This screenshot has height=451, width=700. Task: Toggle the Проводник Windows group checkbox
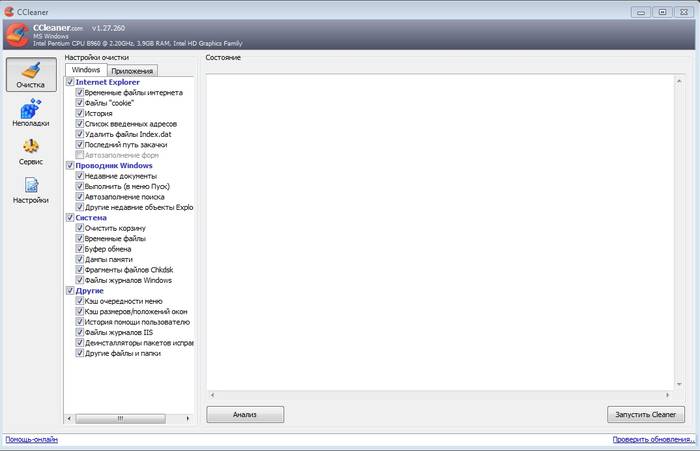[x=70, y=165]
